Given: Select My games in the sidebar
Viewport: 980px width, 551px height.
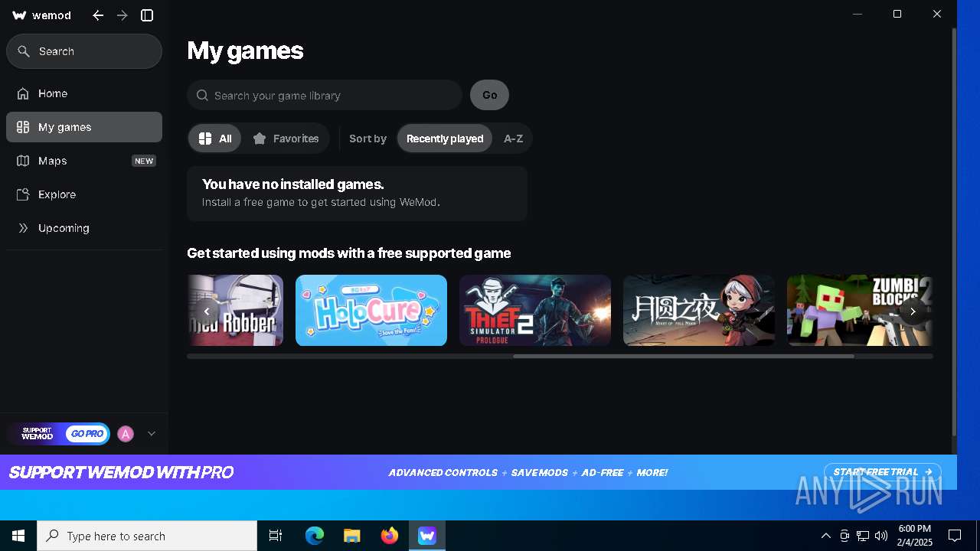Looking at the screenshot, I should tap(84, 127).
